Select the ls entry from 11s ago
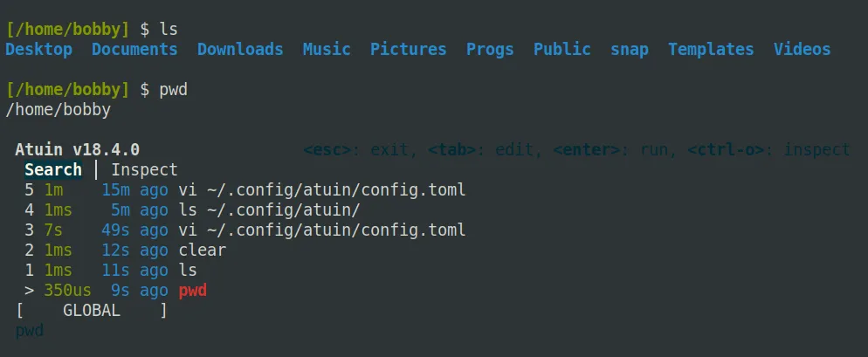 188,270
